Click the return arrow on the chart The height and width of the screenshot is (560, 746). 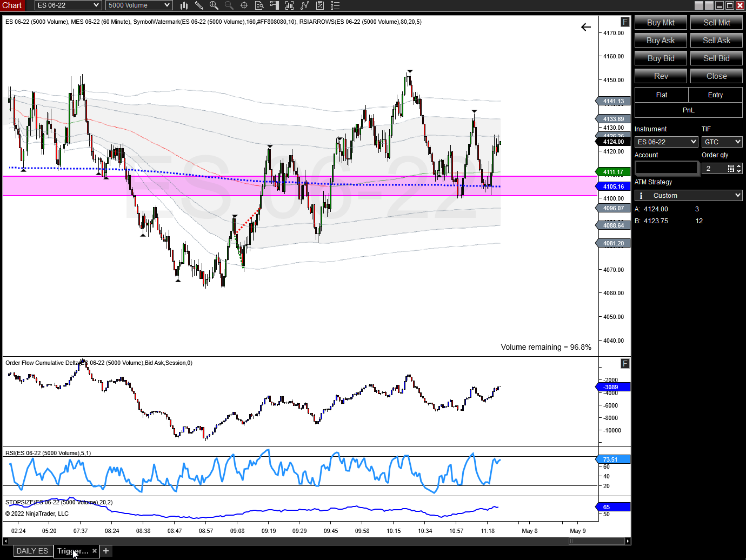[586, 27]
